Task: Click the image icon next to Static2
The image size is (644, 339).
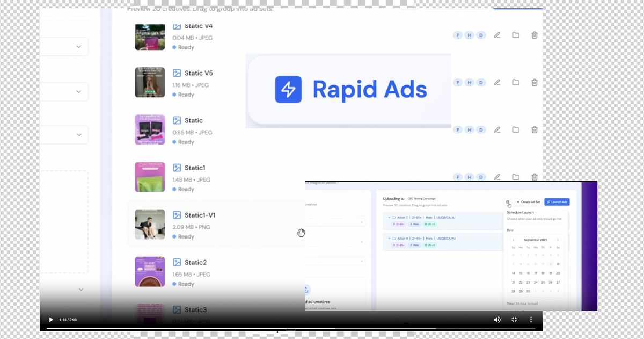Action: tap(178, 262)
